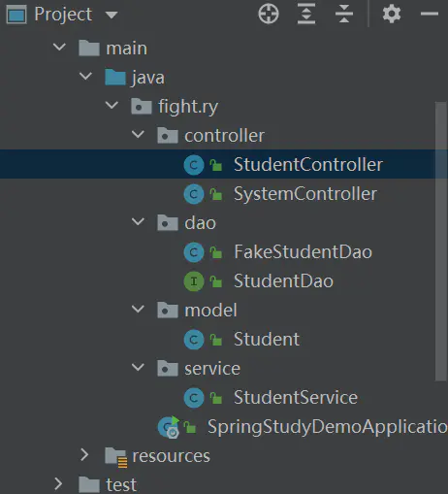448x494 pixels.
Task: Click the fight.ry package label
Action: point(188,107)
